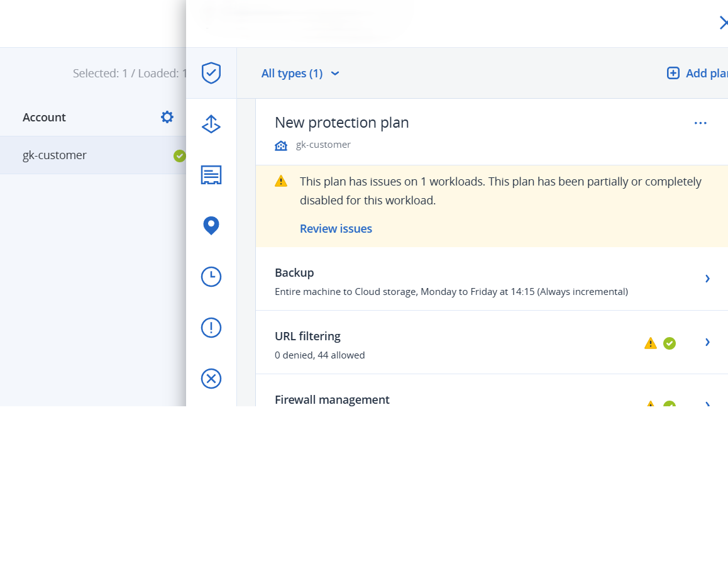Expand the Firewall management chevron
Viewport: 728px width, 561px height.
(x=708, y=404)
